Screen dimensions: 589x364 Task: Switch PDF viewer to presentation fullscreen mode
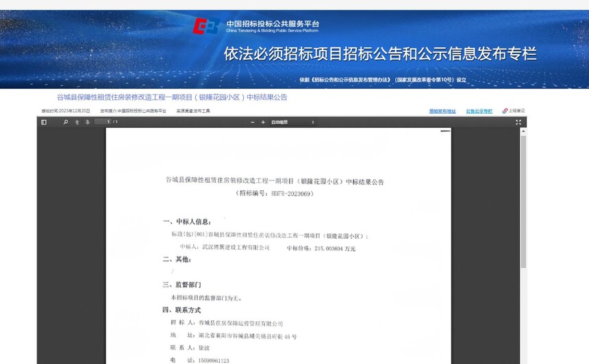pyautogui.click(x=518, y=122)
